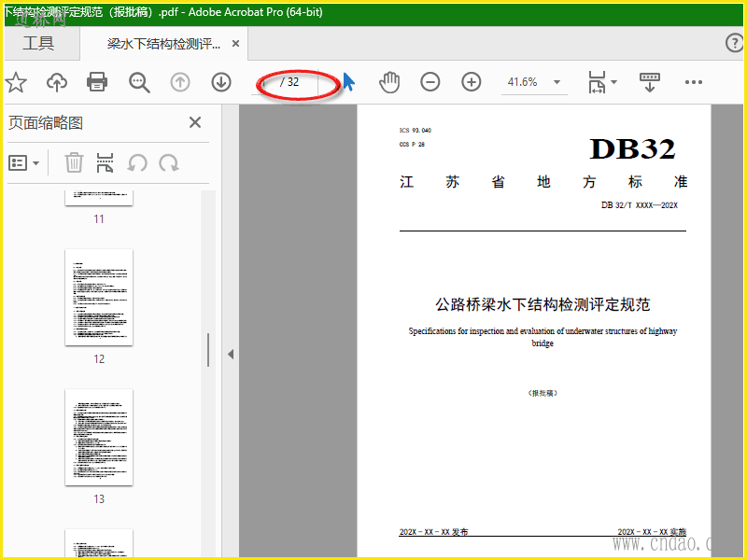Image resolution: width=747 pixels, height=560 pixels.
Task: Choose the selection arrow tool
Action: (x=348, y=82)
